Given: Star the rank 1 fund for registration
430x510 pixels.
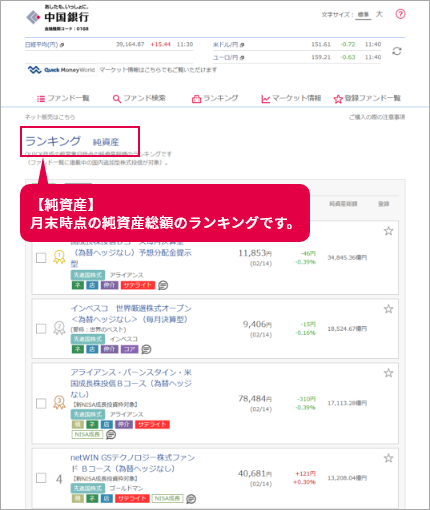Looking at the screenshot, I should tap(388, 231).
